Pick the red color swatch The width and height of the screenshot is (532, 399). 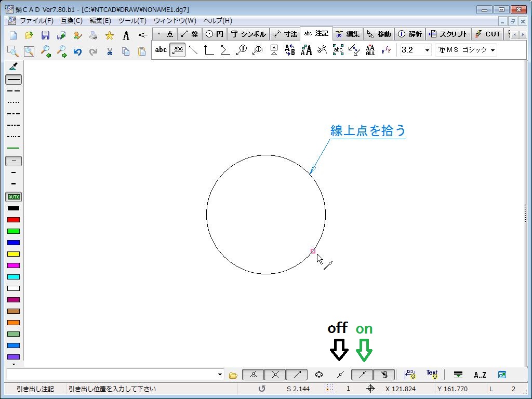[x=14, y=220]
